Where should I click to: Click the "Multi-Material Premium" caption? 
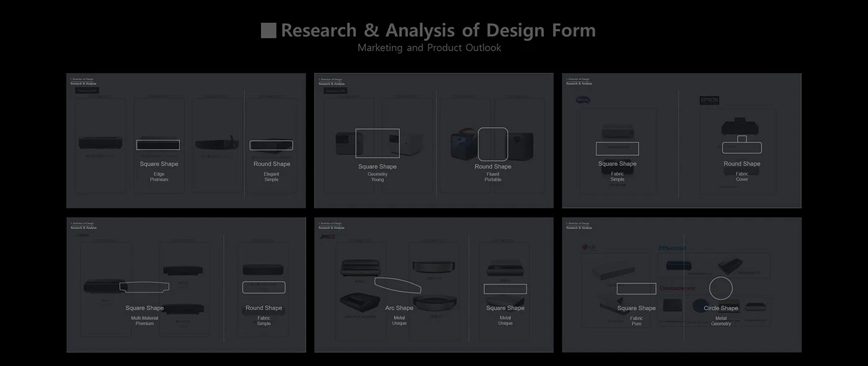(x=144, y=321)
